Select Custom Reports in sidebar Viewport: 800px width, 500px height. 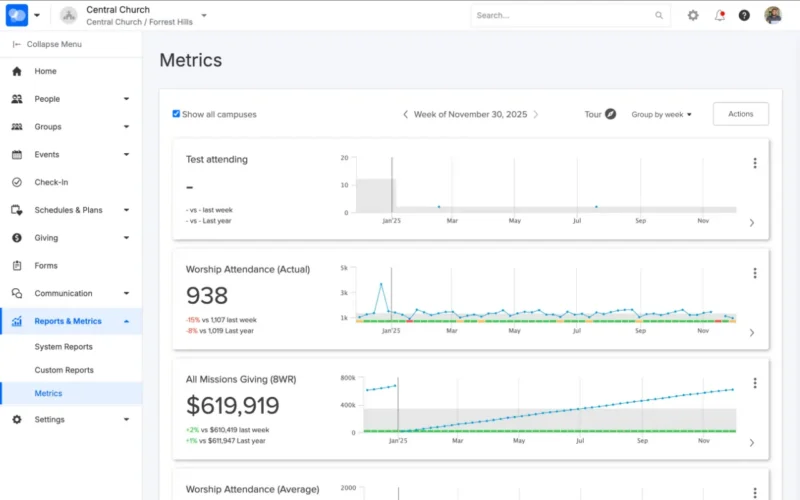point(64,370)
